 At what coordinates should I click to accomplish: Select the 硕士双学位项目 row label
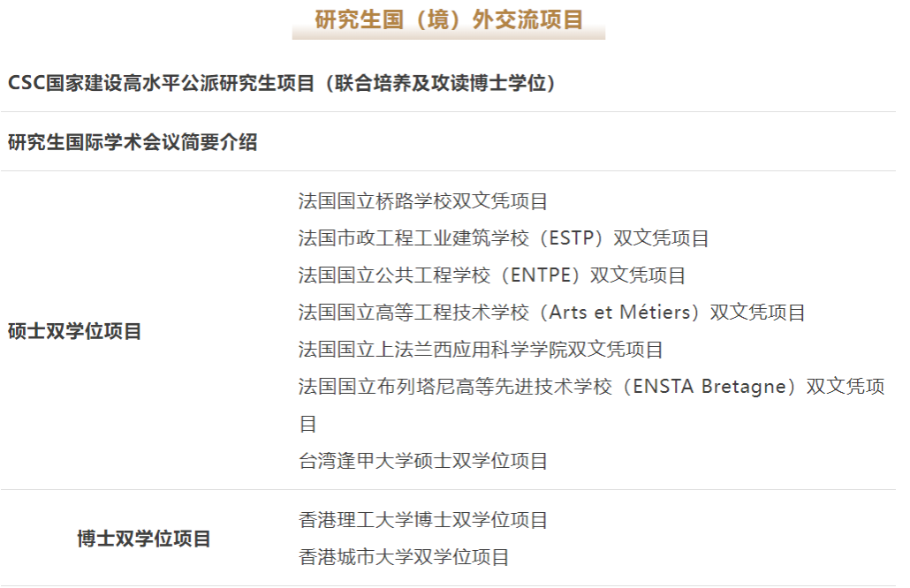(x=74, y=332)
